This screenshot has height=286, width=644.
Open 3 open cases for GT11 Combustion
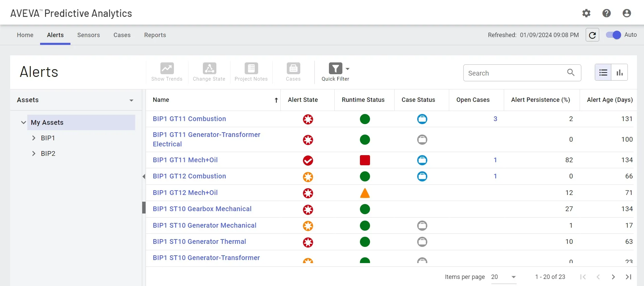(495, 119)
